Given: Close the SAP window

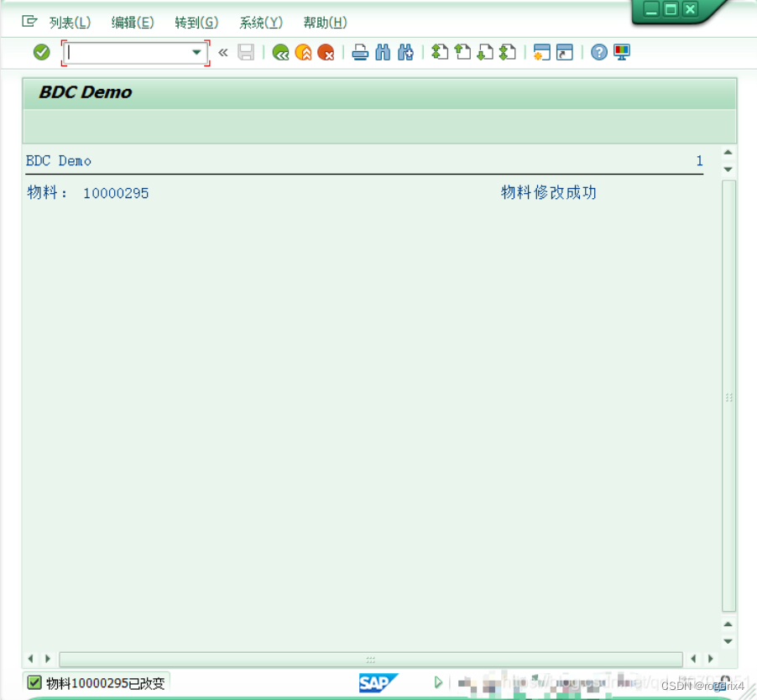Looking at the screenshot, I should tap(691, 9).
